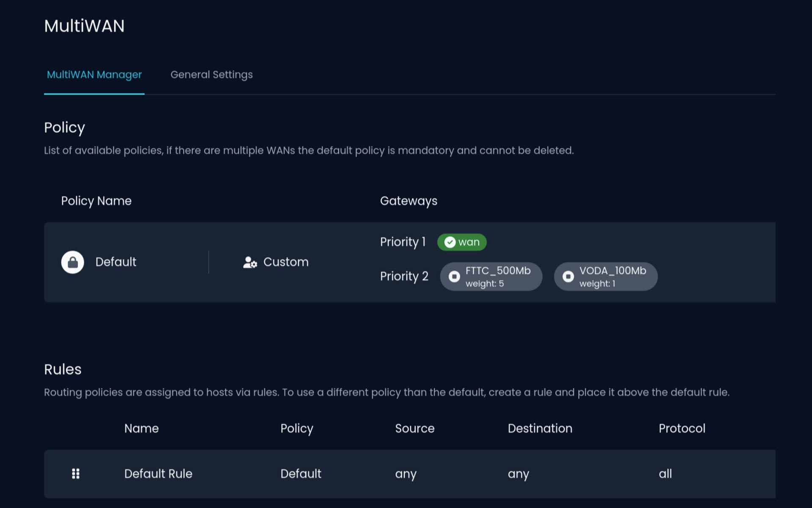This screenshot has width=812, height=508.
Task: Select the VODA_100Mb gateway chip
Action: pos(606,276)
